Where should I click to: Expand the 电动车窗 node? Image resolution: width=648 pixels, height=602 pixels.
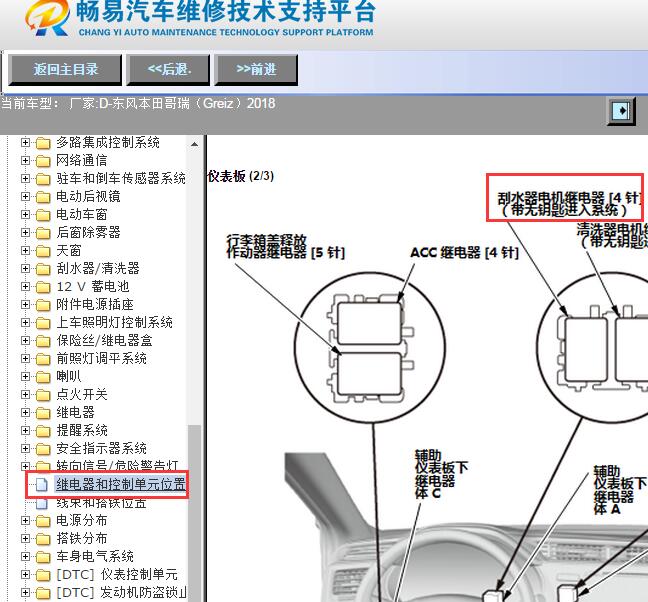[25, 214]
